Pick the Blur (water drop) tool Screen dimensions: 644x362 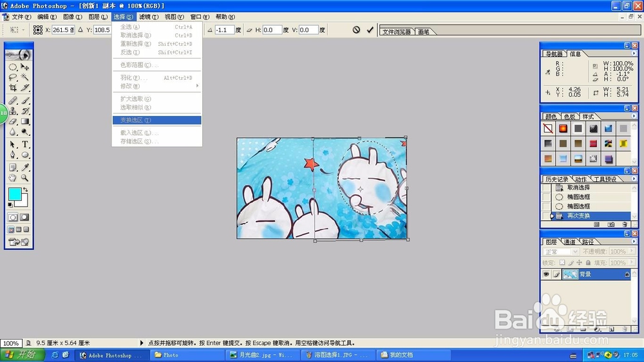[13, 132]
